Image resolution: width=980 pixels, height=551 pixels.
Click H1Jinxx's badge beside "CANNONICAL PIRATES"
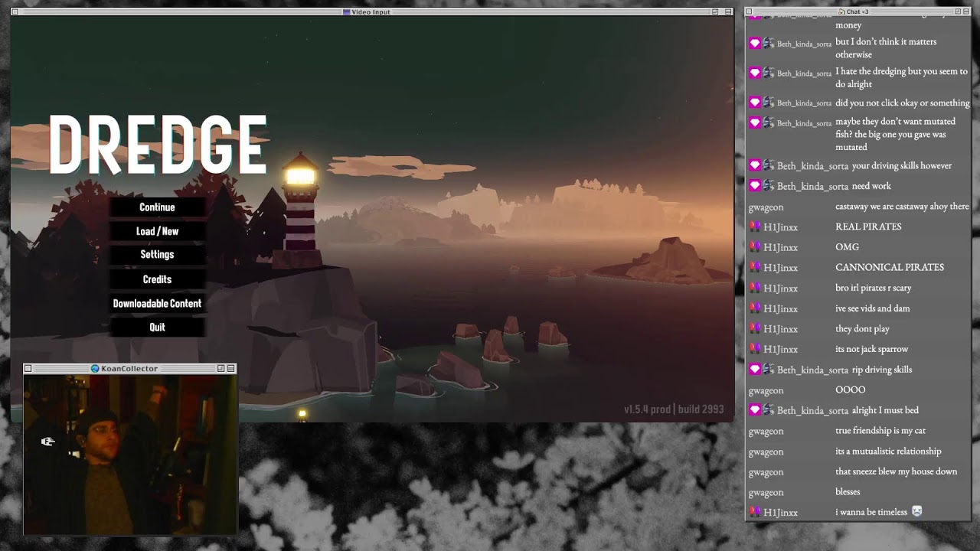click(755, 268)
